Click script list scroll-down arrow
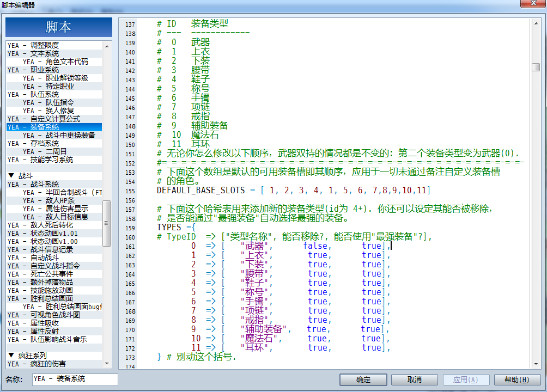Viewport: 547px width, 392px height. [x=107, y=363]
